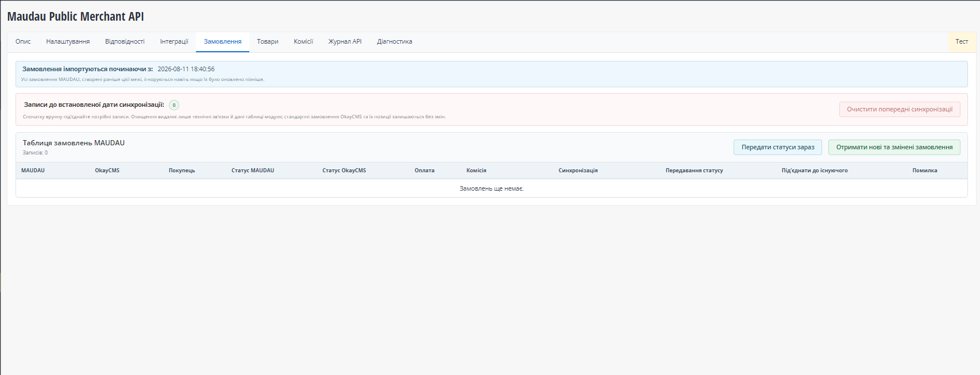Click the Статус MAUDAU column header
This screenshot has height=375, width=980.
click(x=253, y=171)
